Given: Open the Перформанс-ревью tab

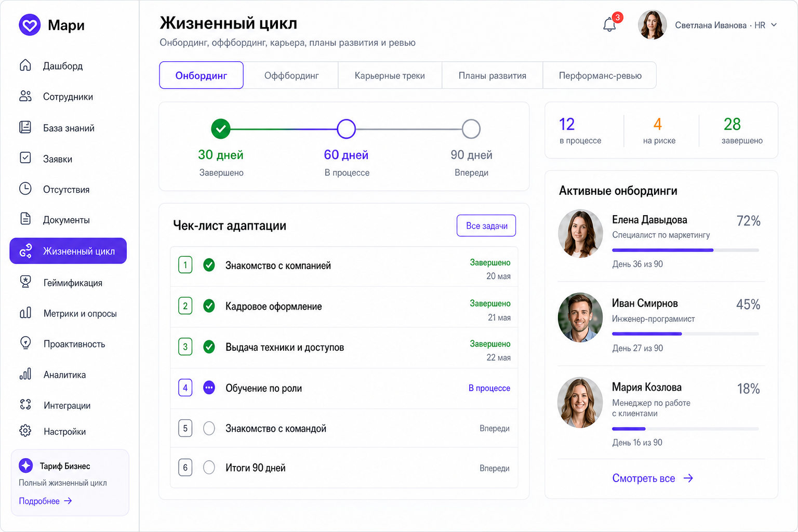Looking at the screenshot, I should click(x=600, y=75).
